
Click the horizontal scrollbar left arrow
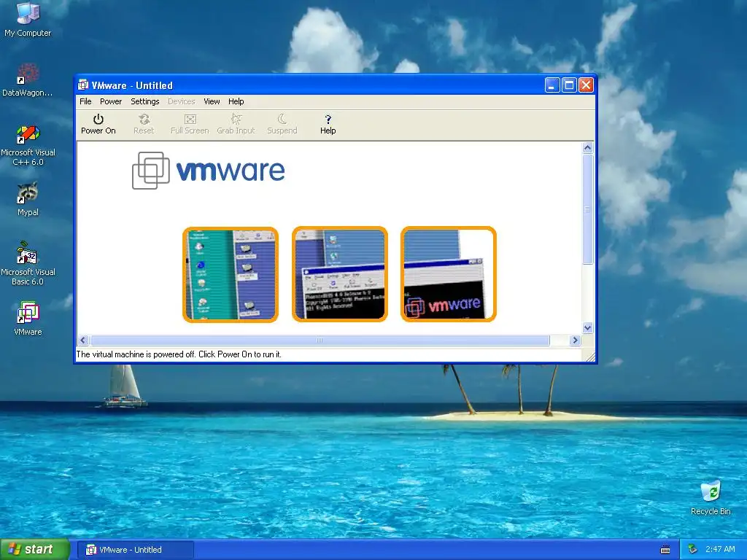[83, 340]
